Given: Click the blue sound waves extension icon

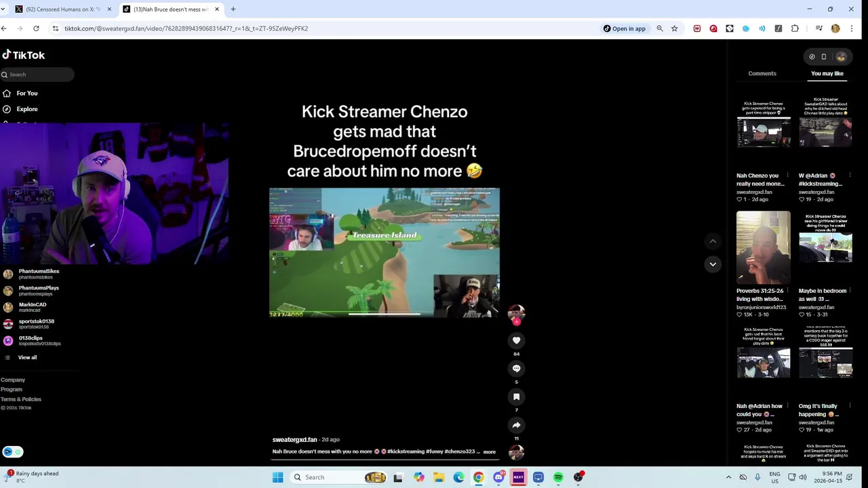Looking at the screenshot, I should [x=762, y=28].
